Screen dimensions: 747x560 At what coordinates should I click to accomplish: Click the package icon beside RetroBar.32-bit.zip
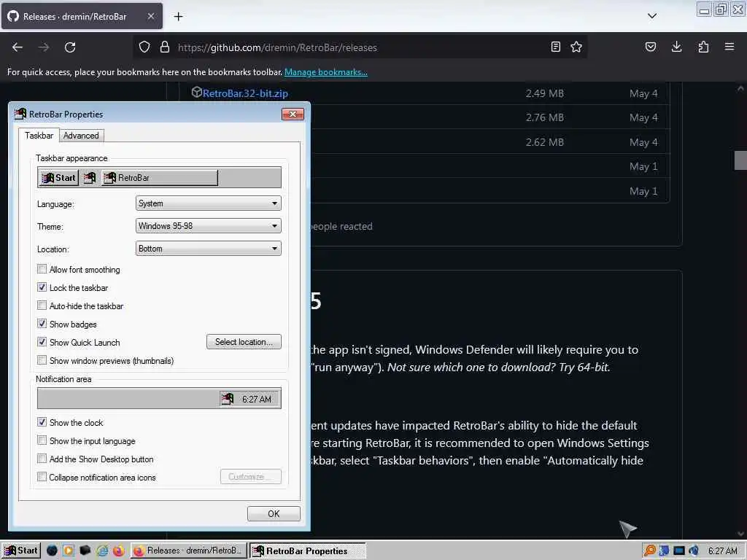pyautogui.click(x=196, y=92)
